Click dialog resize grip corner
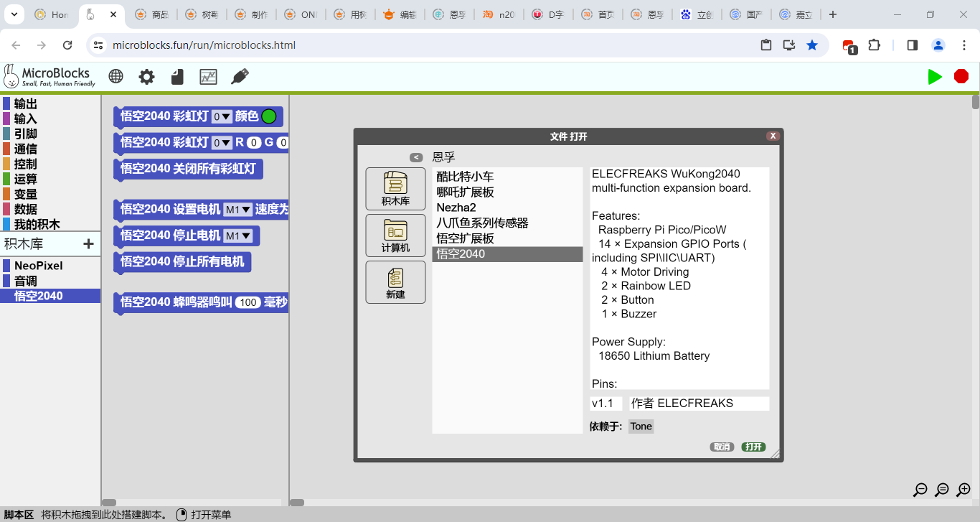980x522 pixels. click(775, 454)
